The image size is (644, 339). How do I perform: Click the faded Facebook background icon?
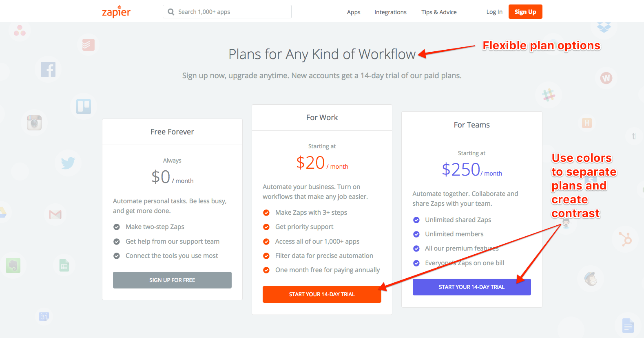tap(48, 69)
